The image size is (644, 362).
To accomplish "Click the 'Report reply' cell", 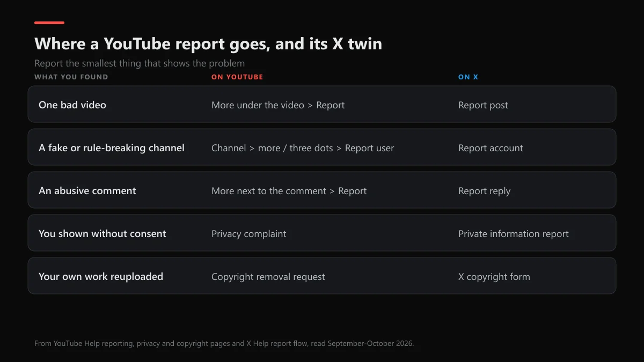I will point(484,191).
